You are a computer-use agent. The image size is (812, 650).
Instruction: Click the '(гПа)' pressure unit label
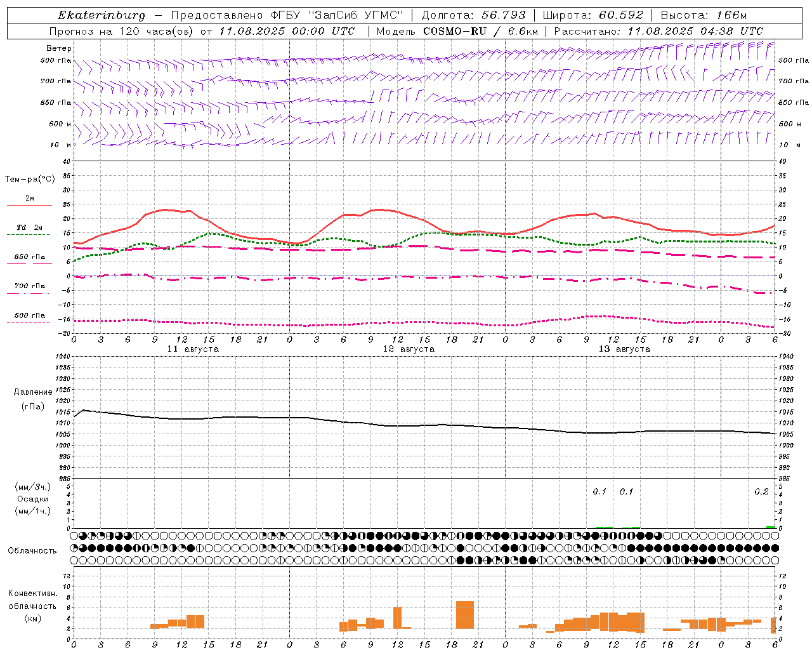33,406
